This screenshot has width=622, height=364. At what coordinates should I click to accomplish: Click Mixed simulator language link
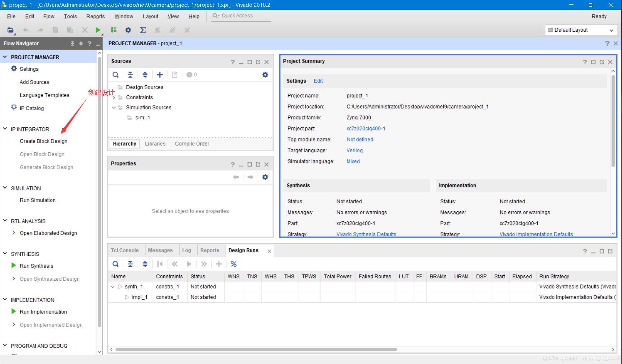point(353,161)
